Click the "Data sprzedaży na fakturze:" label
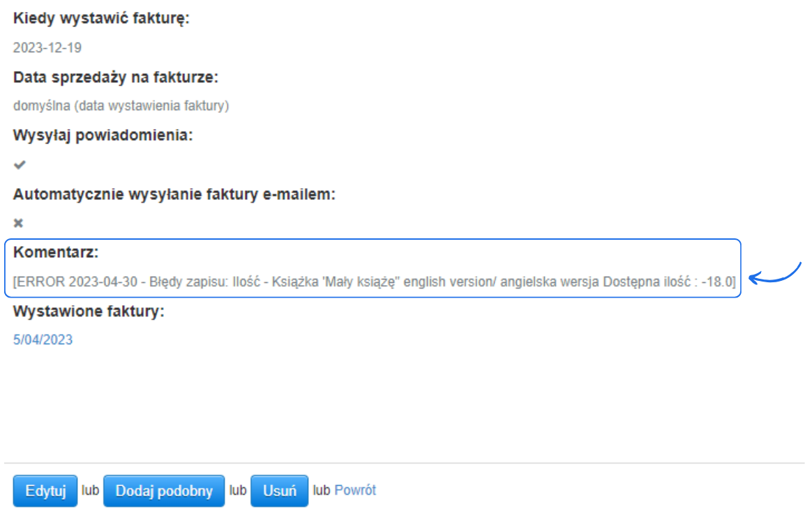The image size is (812, 522). 116,77
